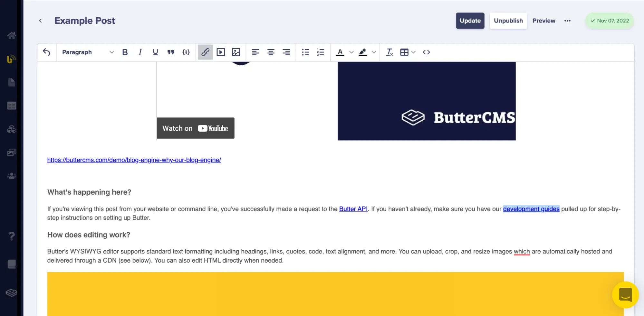Toggle italic formatting
644x316 pixels.
(x=140, y=52)
